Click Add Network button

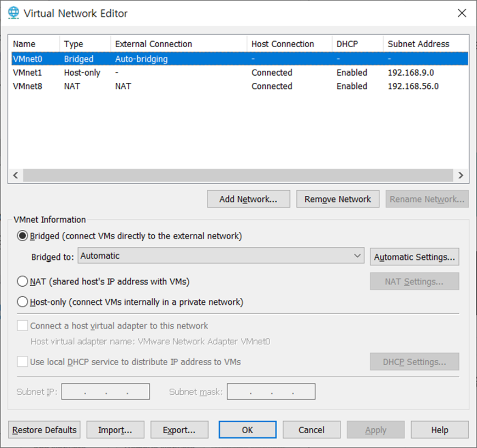249,199
